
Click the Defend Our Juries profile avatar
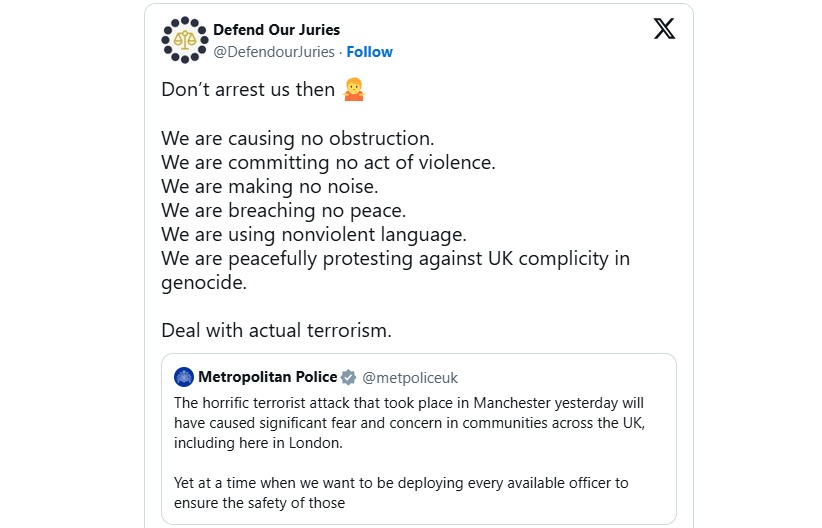click(x=186, y=40)
